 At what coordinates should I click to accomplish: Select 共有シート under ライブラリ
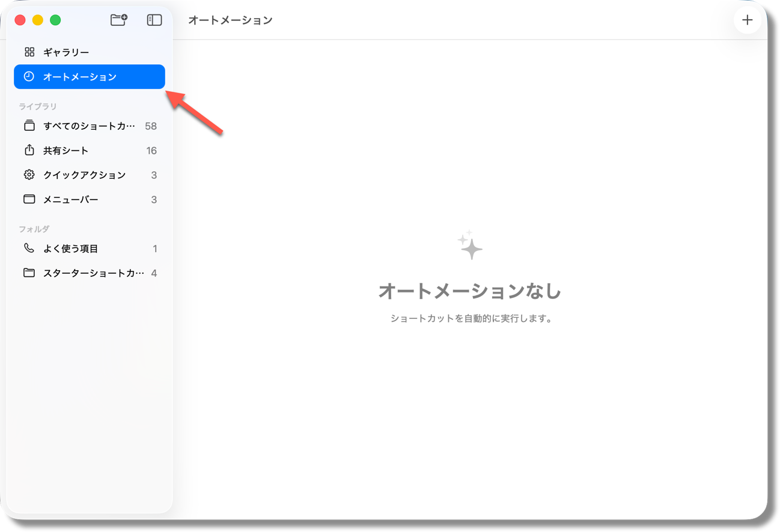pos(66,150)
